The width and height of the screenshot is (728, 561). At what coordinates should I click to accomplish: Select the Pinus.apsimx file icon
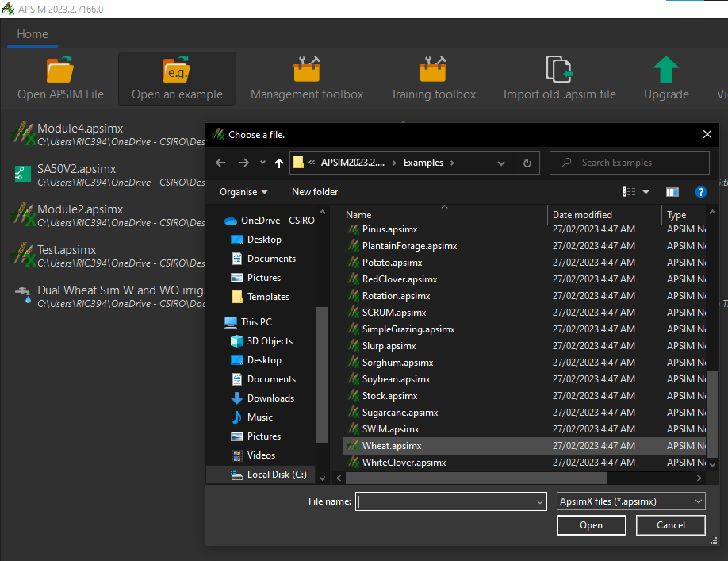(x=354, y=229)
